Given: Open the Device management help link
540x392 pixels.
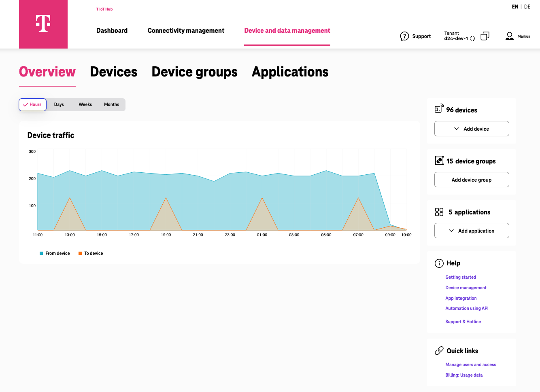Looking at the screenshot, I should tap(466, 288).
